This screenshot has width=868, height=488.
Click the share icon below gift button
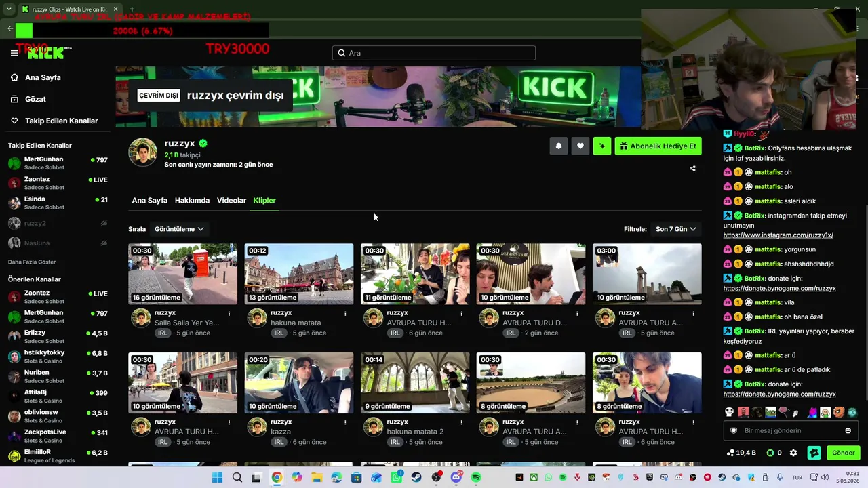coord(692,169)
